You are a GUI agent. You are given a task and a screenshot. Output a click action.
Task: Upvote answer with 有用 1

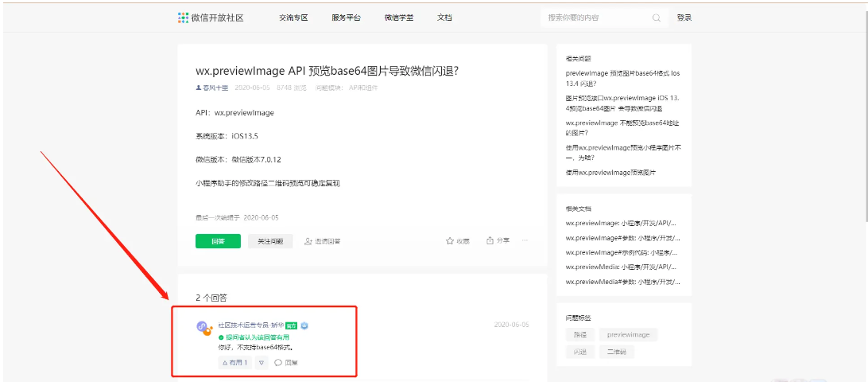(235, 363)
